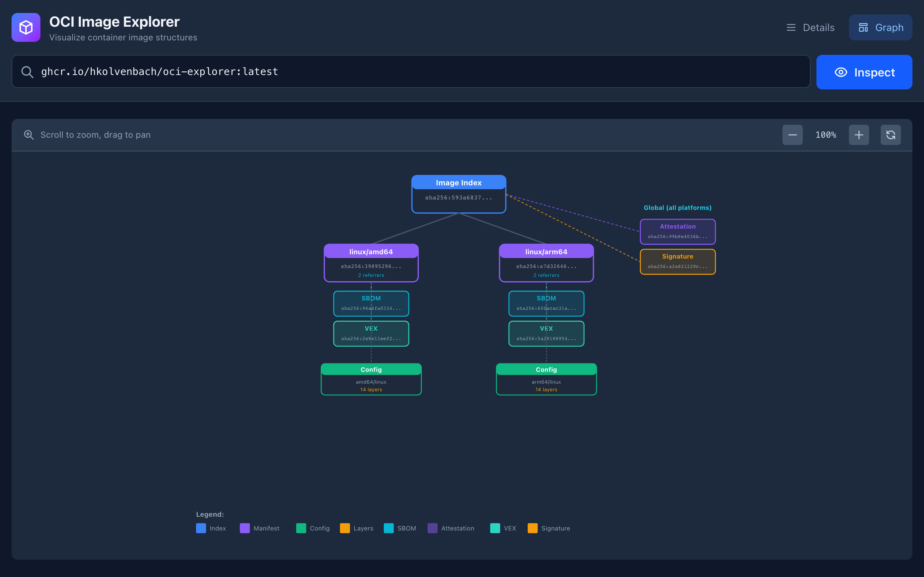The image size is (924, 577).
Task: Click the Manifest color swatch in the legend
Action: [244, 528]
